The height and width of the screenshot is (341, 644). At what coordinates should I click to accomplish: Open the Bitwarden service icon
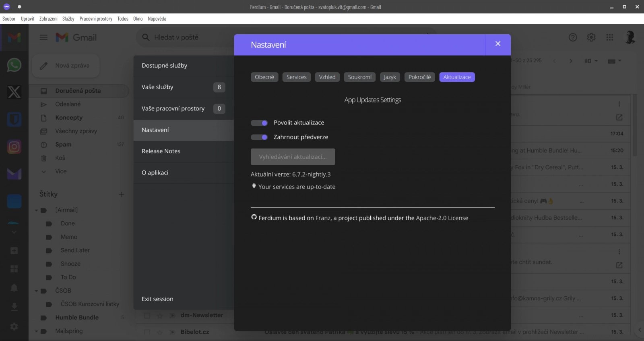click(14, 119)
